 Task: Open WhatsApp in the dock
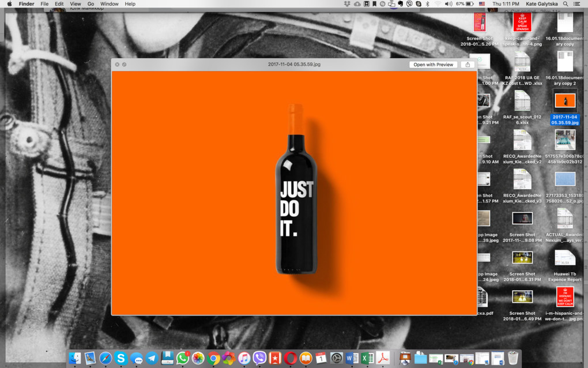pyautogui.click(x=183, y=358)
